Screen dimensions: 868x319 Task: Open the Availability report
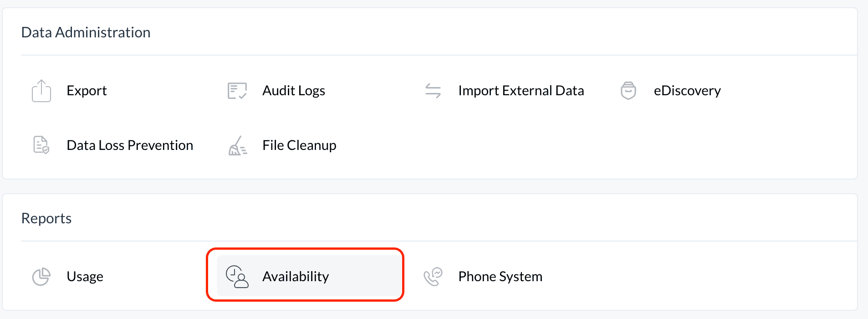pyautogui.click(x=296, y=277)
